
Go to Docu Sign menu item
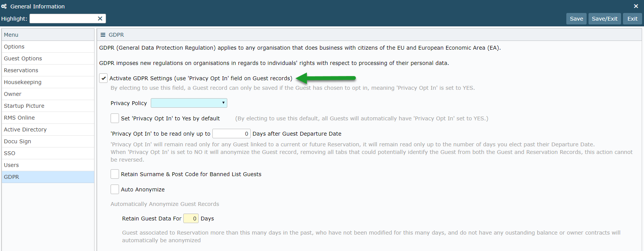pyautogui.click(x=48, y=141)
